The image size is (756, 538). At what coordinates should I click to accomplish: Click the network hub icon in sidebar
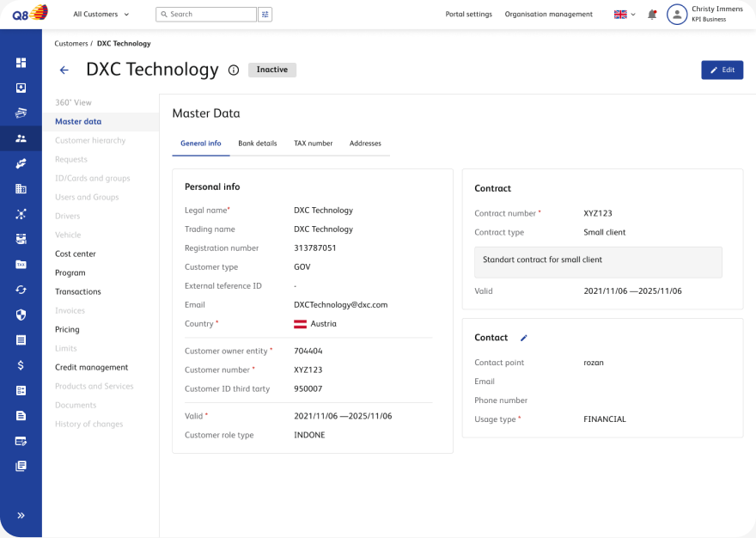pyautogui.click(x=21, y=214)
